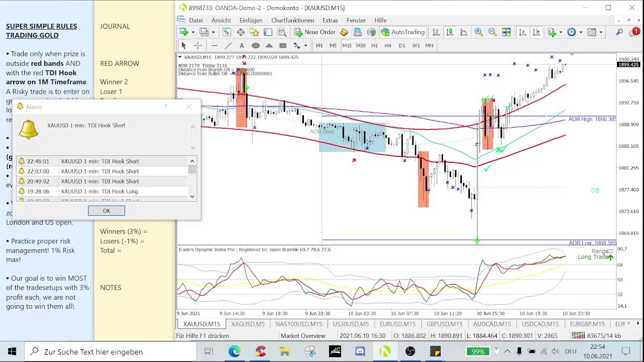Click OK in the Alarm dialog
The width and height of the screenshot is (644, 362).
click(x=106, y=211)
